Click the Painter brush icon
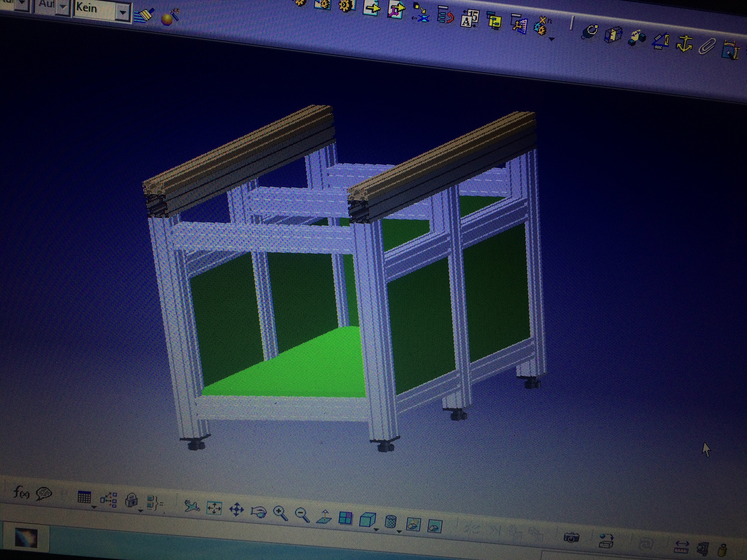 tap(144, 15)
